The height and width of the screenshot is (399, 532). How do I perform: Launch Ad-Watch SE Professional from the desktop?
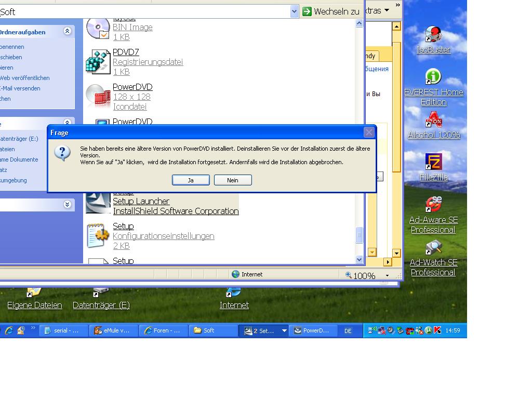[x=434, y=258]
